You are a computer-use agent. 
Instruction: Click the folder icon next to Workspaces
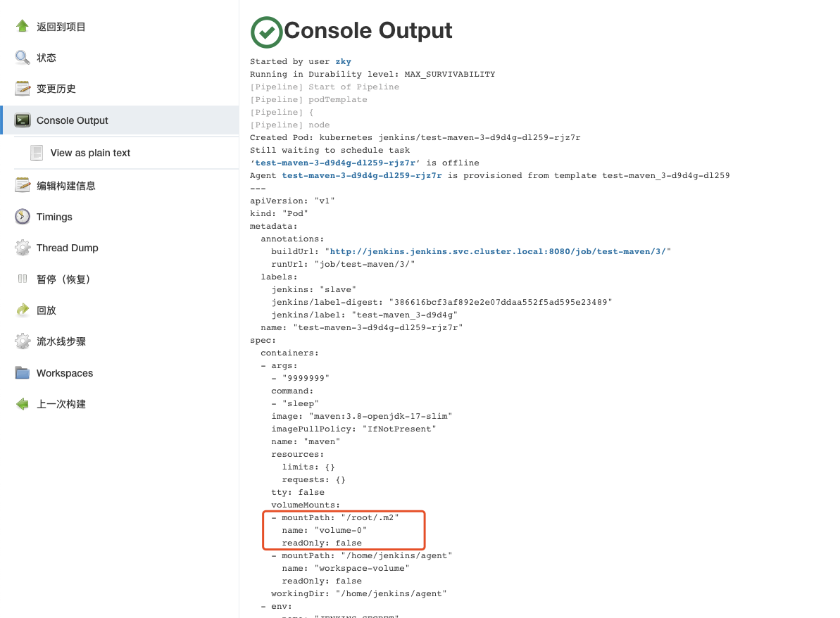22,373
